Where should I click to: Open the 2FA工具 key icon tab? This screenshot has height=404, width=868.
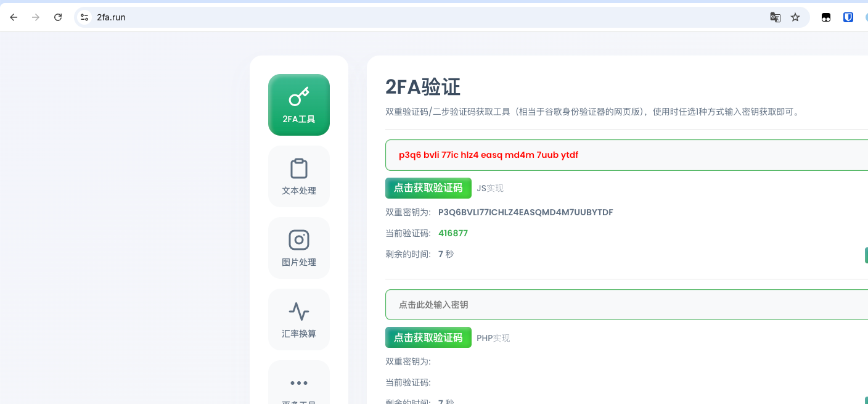coord(299,105)
